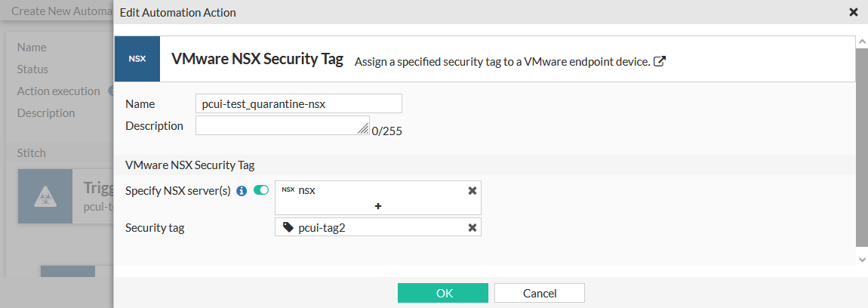Click the NSX logo icon in header
Image resolution: width=868 pixels, height=308 pixels.
(x=137, y=59)
